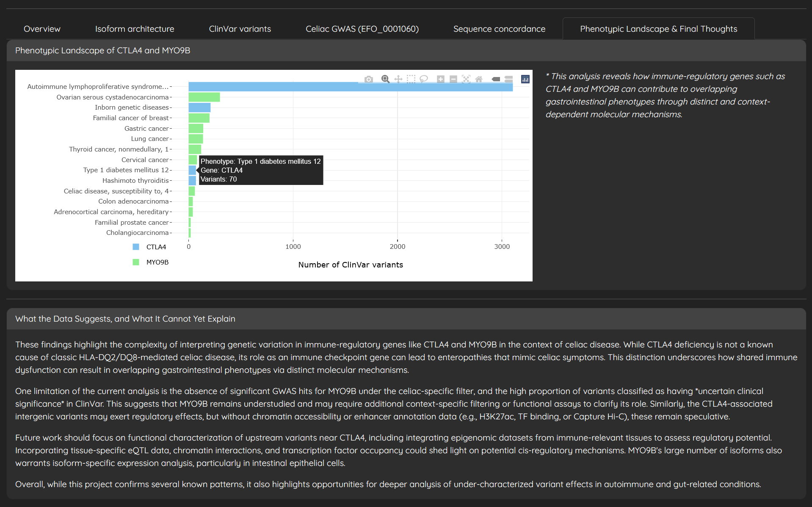Enable compare data on hover mode
The height and width of the screenshot is (507, 812).
(x=508, y=79)
